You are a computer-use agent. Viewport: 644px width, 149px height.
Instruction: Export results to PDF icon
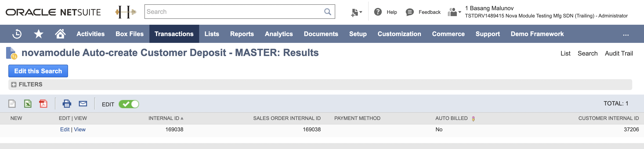(x=43, y=104)
